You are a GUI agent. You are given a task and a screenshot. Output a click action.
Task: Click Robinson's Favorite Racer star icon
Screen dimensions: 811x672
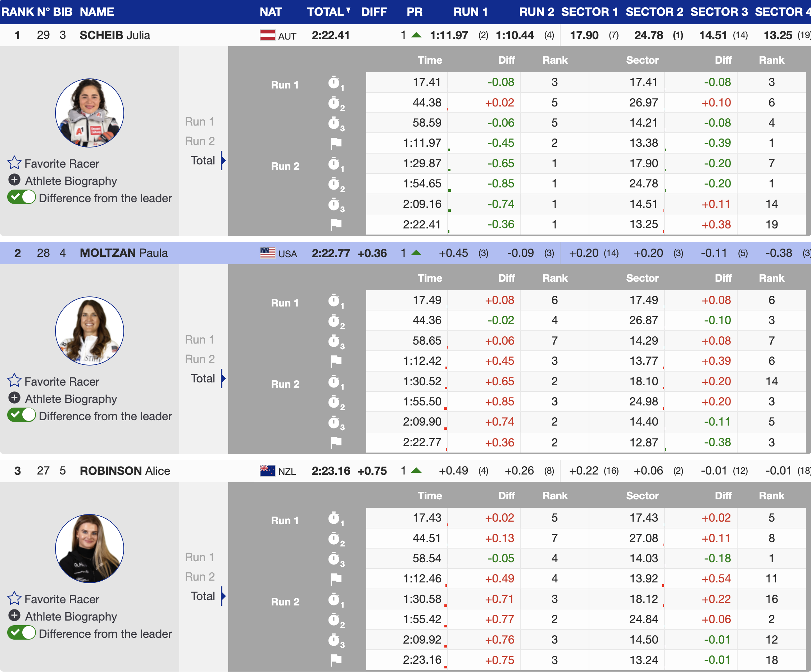click(14, 599)
